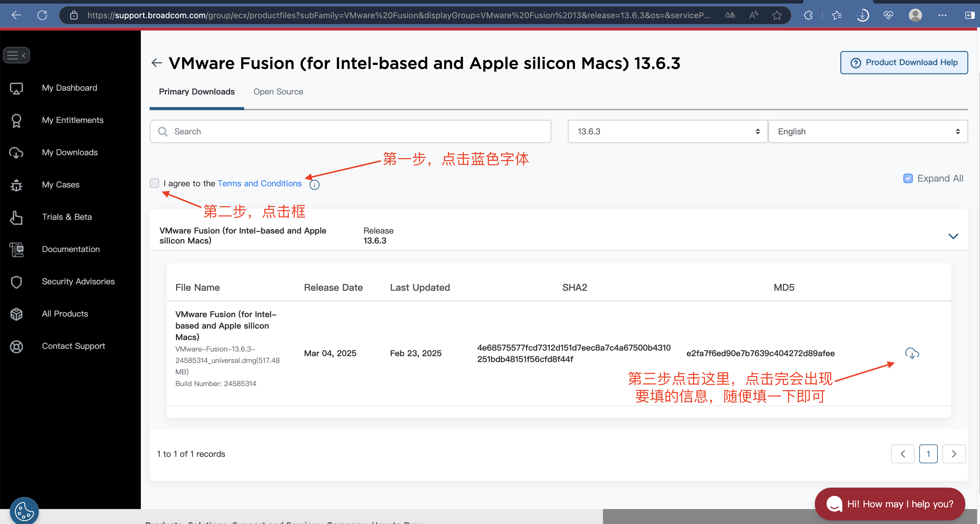Click the File Name column header

coord(197,288)
